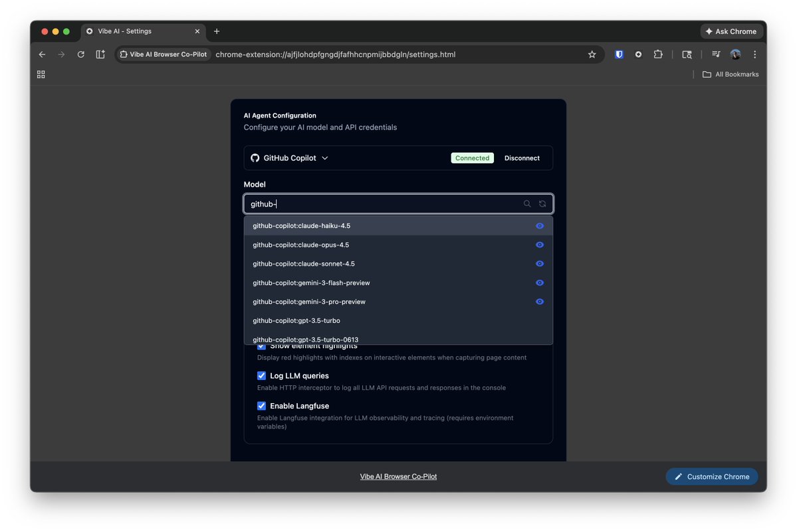Screen dimensions: 797x532
Task: Toggle the vision eye on claude-haiku-4.5
Action: coord(540,226)
